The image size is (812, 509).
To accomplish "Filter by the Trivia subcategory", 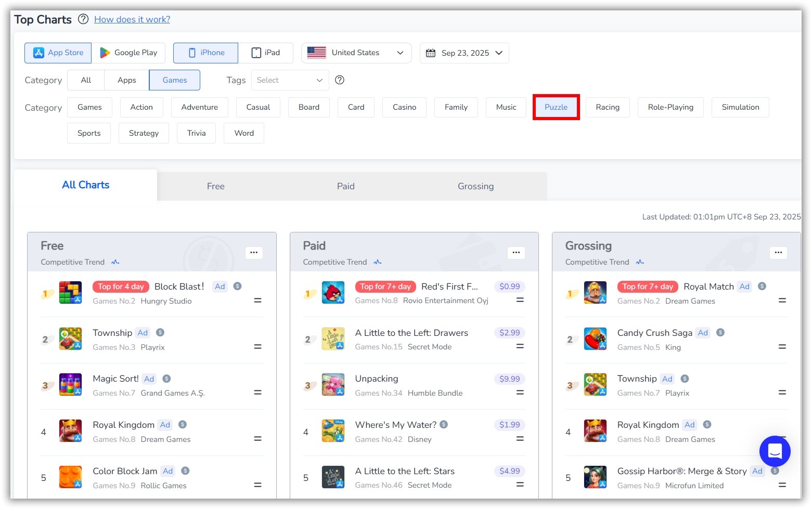I will tap(197, 133).
